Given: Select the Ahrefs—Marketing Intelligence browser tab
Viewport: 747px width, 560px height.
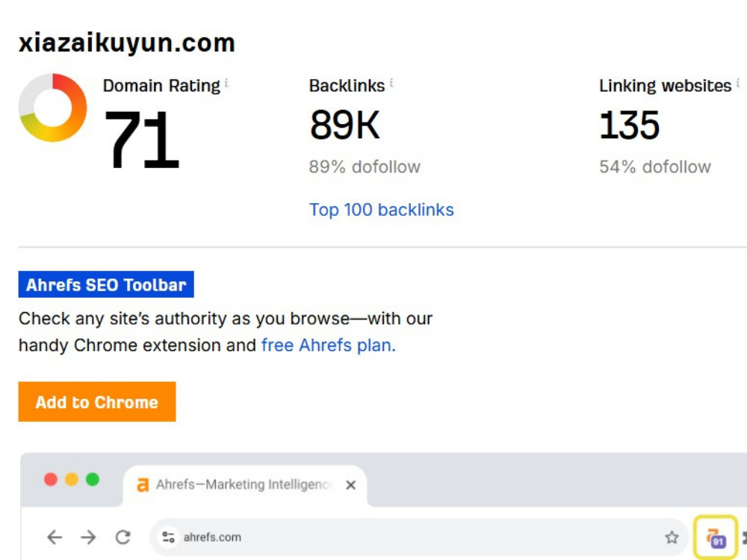Looking at the screenshot, I should tap(245, 485).
